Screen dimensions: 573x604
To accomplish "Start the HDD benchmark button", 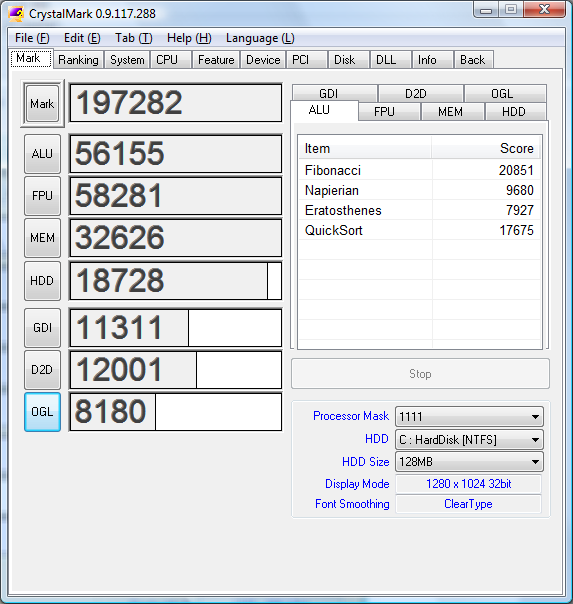I will pos(42,280).
